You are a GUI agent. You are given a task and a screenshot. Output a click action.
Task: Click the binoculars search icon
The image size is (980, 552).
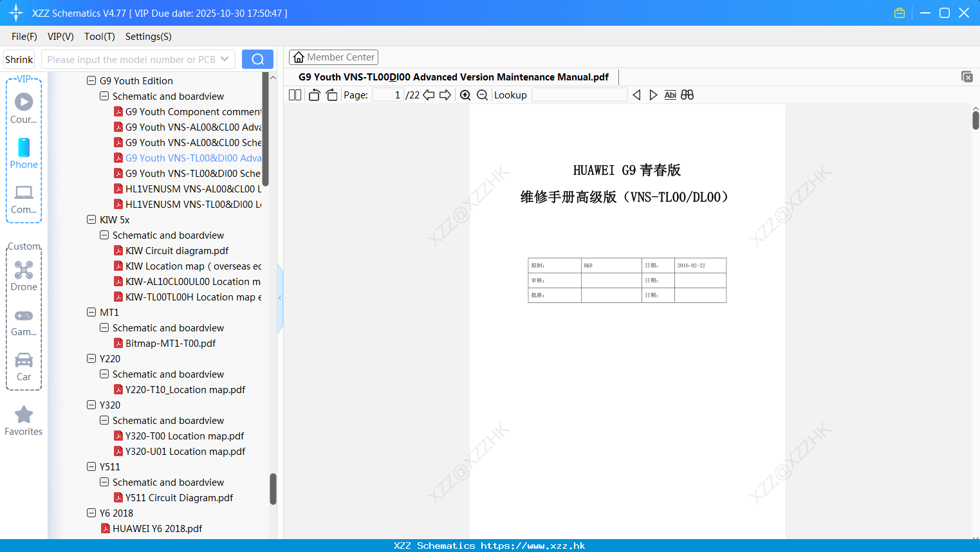pyautogui.click(x=687, y=95)
